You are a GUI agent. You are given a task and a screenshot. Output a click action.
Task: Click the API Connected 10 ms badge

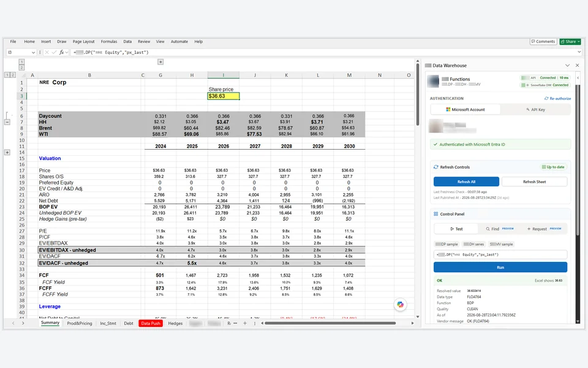(545, 78)
